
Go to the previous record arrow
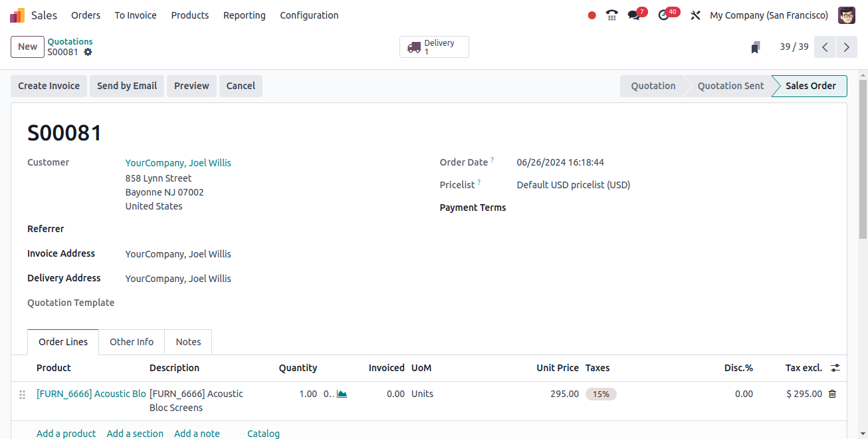(825, 47)
